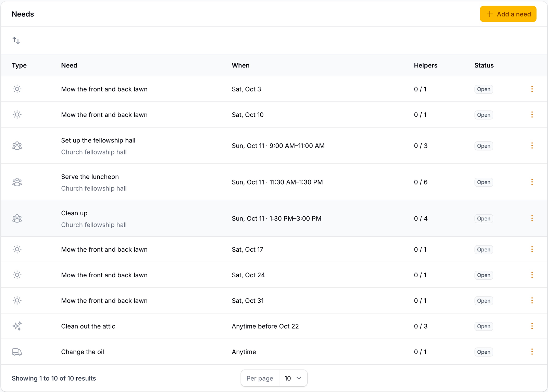This screenshot has width=548, height=392.
Task: Select "Set up the fellowship hall" need
Action: (98, 140)
